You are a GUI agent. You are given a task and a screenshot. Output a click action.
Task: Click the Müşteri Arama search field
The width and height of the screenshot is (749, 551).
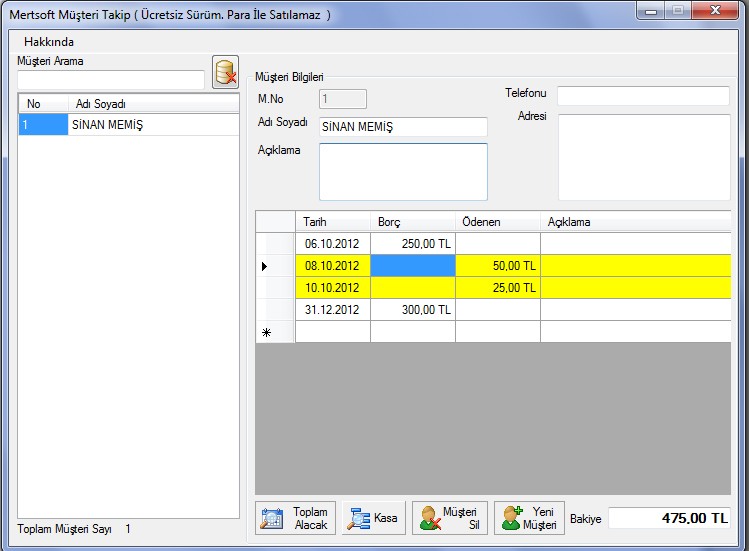tap(111, 80)
